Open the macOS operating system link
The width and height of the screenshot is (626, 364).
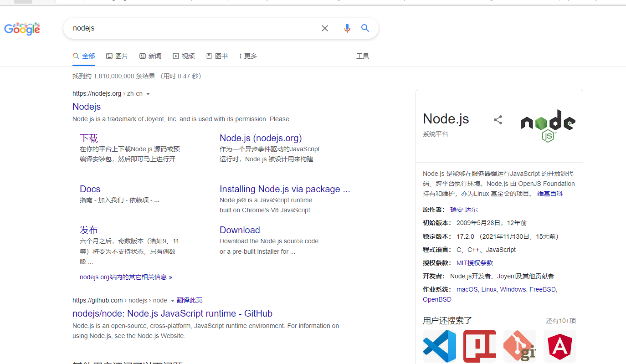click(x=467, y=289)
